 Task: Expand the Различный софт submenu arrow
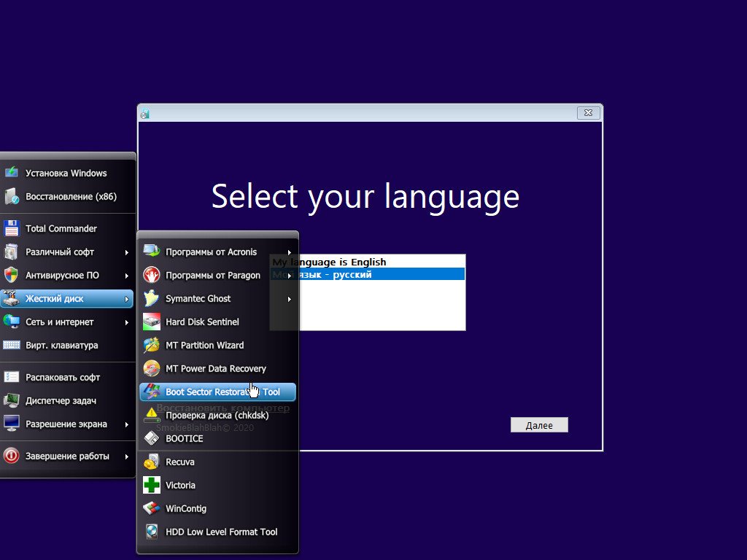[x=127, y=252]
